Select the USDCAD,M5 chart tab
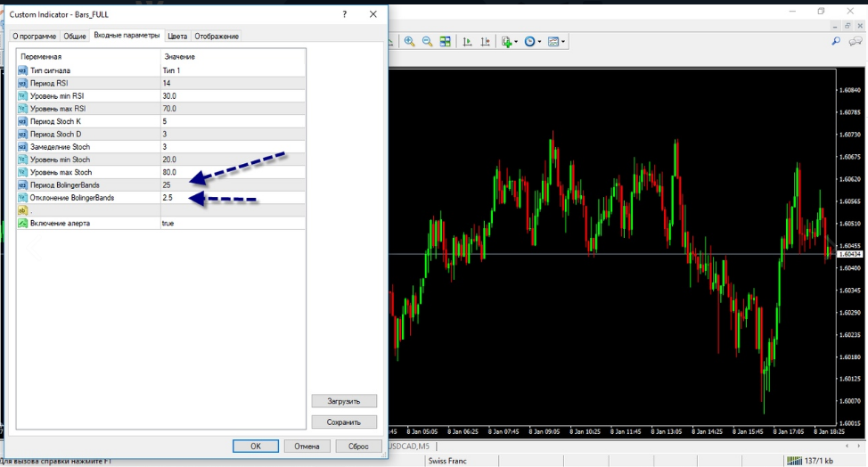Screen dimensions: 868x467 pos(409,446)
